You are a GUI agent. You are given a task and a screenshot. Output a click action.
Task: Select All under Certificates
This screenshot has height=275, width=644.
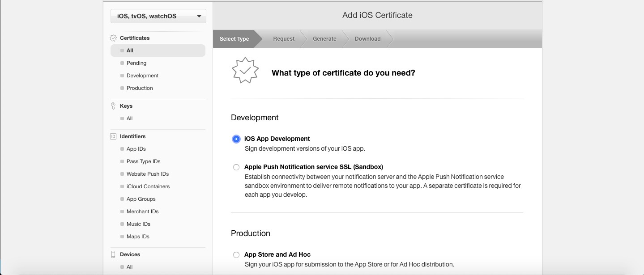point(158,51)
